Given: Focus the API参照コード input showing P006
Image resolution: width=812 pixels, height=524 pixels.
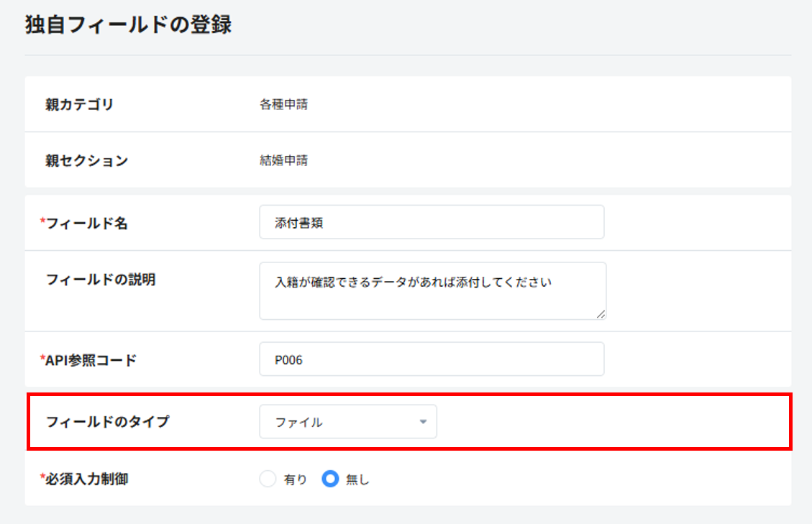Looking at the screenshot, I should 432,359.
